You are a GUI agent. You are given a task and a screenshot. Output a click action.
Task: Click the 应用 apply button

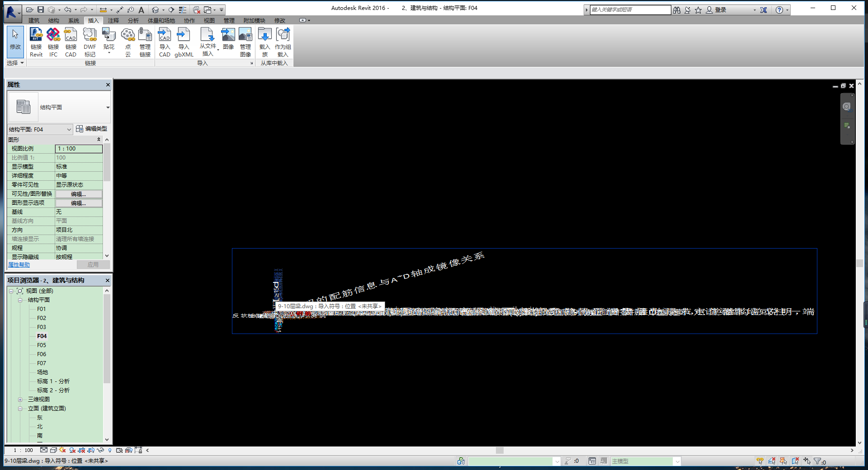[x=93, y=265]
